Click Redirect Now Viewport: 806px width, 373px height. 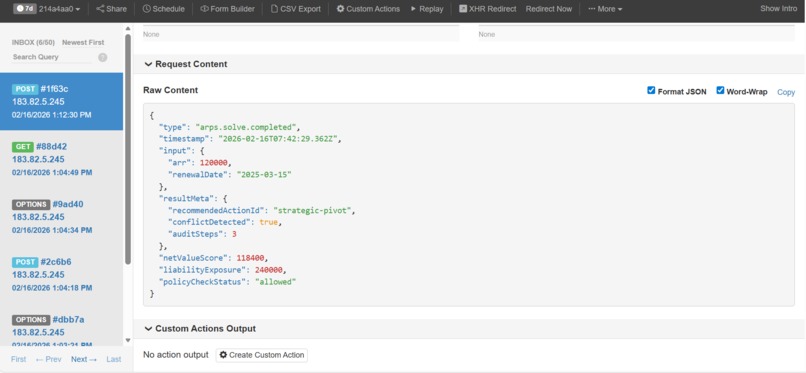tap(549, 9)
